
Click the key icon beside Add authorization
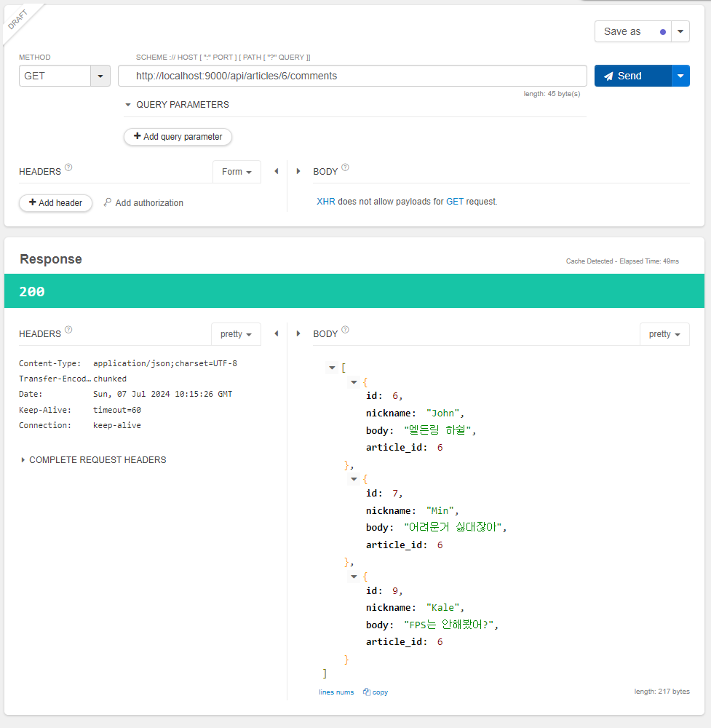pyautogui.click(x=107, y=202)
